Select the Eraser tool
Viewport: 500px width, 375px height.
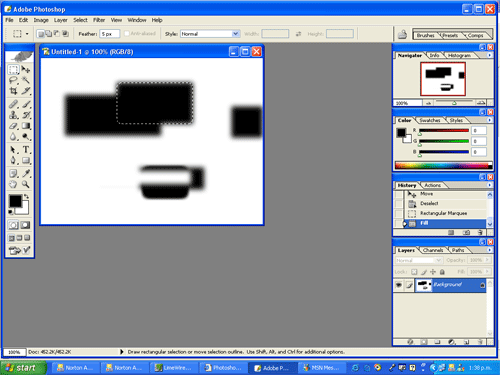[x=13, y=126]
